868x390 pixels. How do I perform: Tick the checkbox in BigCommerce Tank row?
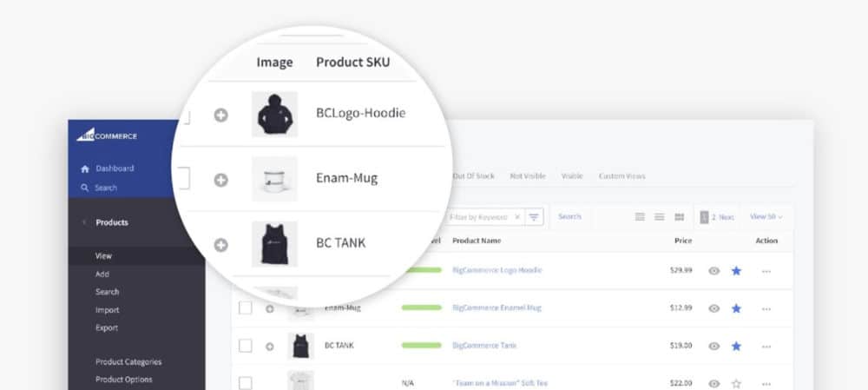tap(246, 346)
